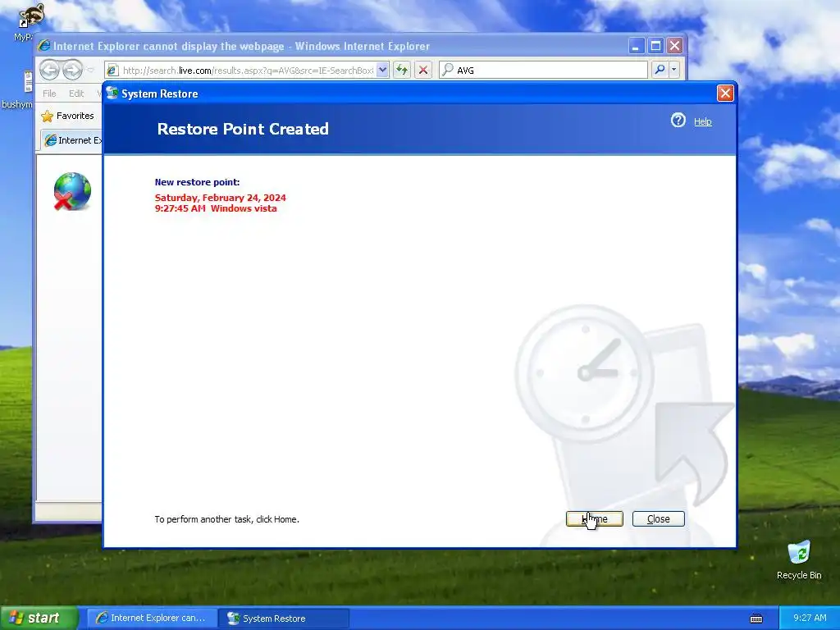840x630 pixels.
Task: Click the Internet Explorer title bar logo
Action: (44, 46)
